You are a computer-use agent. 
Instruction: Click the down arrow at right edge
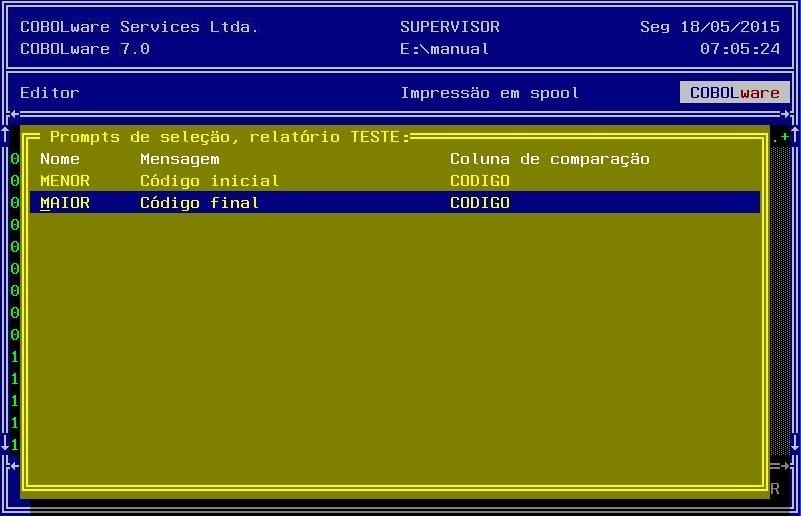pos(795,442)
